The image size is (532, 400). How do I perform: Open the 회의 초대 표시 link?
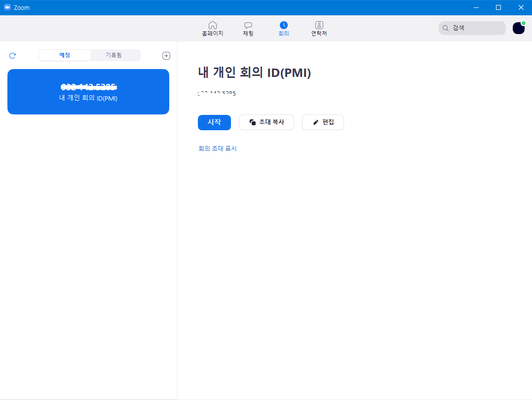[x=218, y=148]
